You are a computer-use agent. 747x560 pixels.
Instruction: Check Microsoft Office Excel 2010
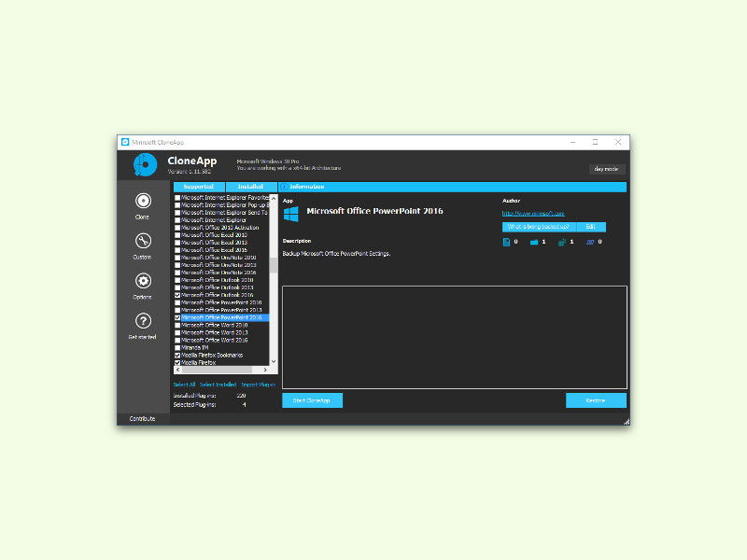click(x=177, y=235)
